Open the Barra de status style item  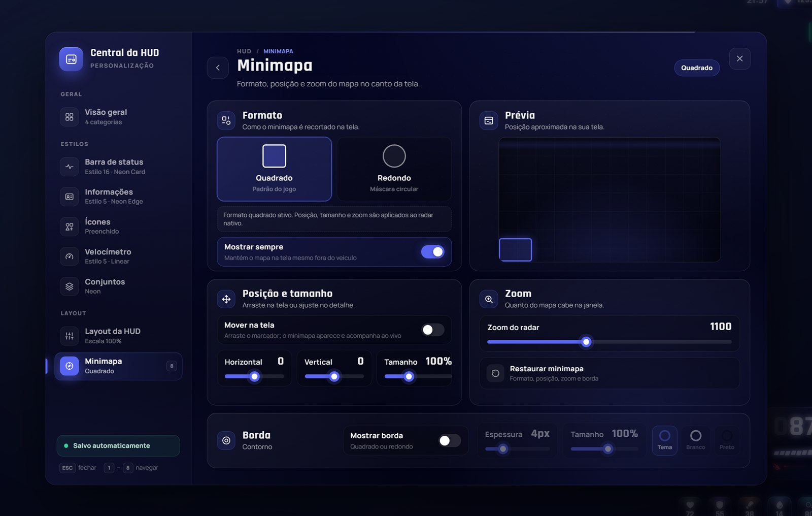[118, 167]
